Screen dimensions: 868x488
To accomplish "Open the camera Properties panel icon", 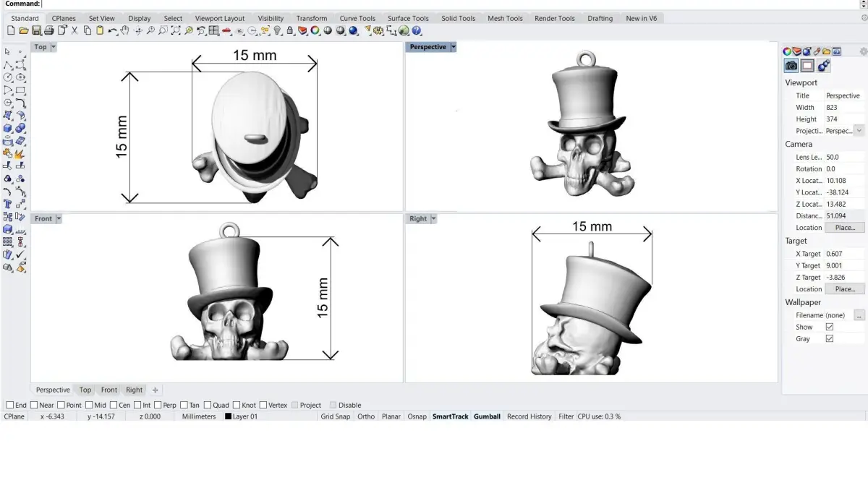I will click(x=791, y=66).
